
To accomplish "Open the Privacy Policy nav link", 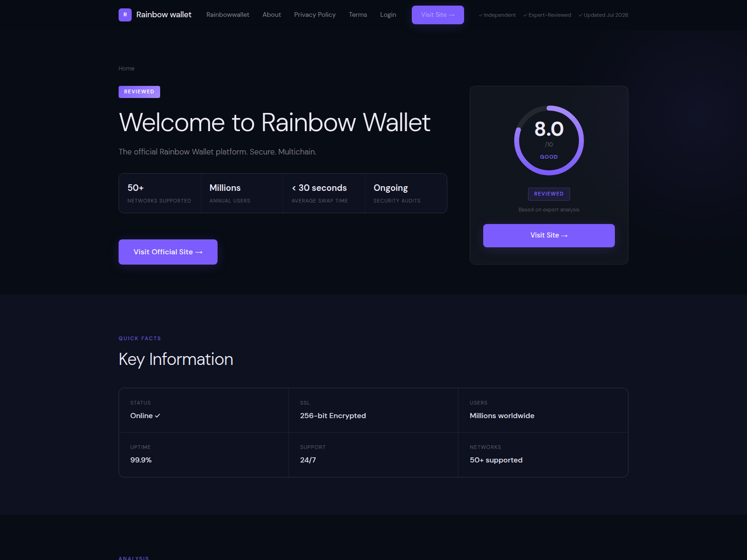I will click(315, 15).
